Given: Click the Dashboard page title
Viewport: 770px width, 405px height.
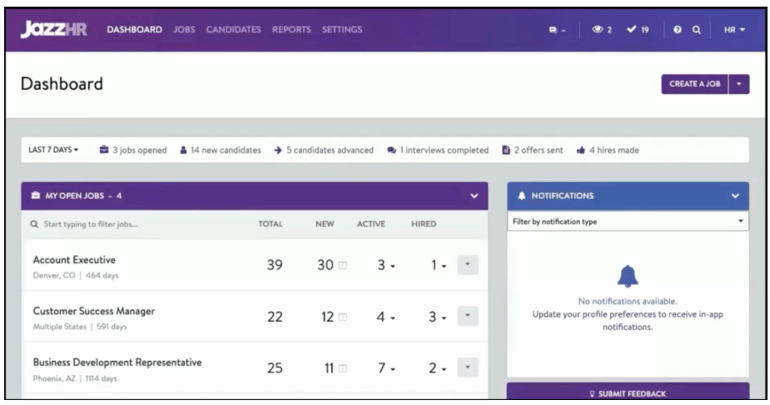Looking at the screenshot, I should click(62, 84).
